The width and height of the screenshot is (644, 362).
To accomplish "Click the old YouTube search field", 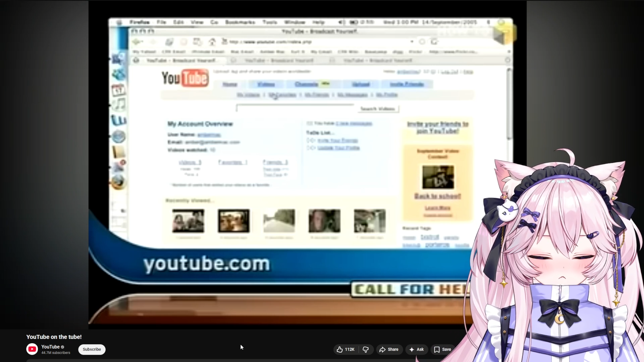I will pyautogui.click(x=295, y=108).
